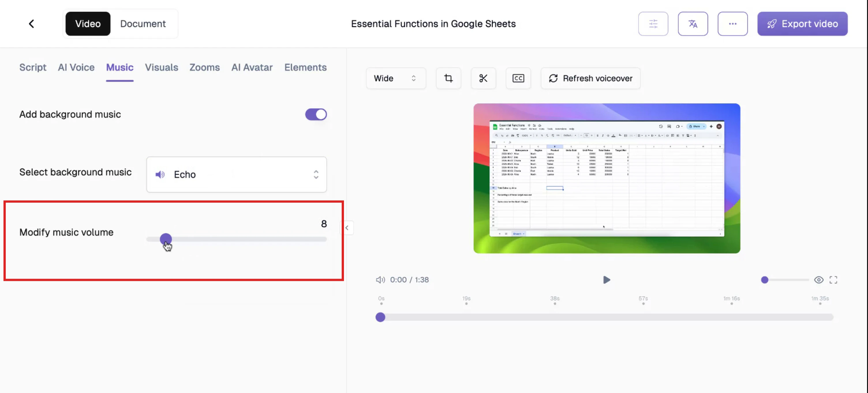Screen dimensions: 868x393
Task: Select the scissors trim tool
Action: point(484,78)
